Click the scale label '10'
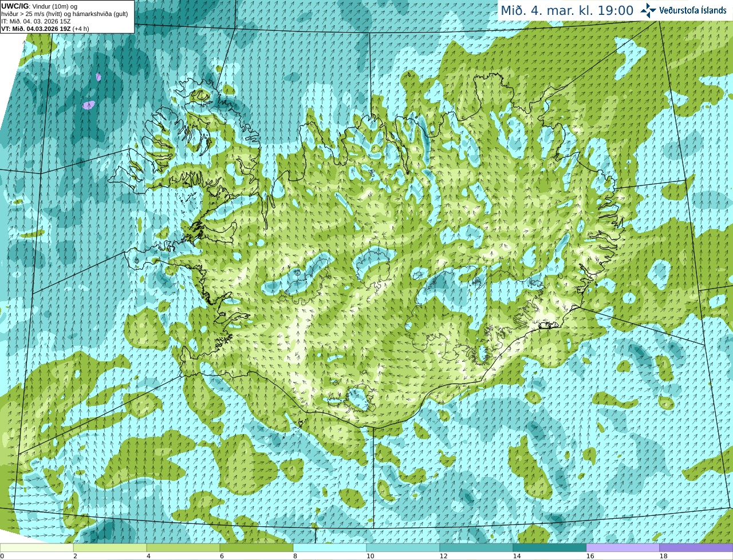 370,556
